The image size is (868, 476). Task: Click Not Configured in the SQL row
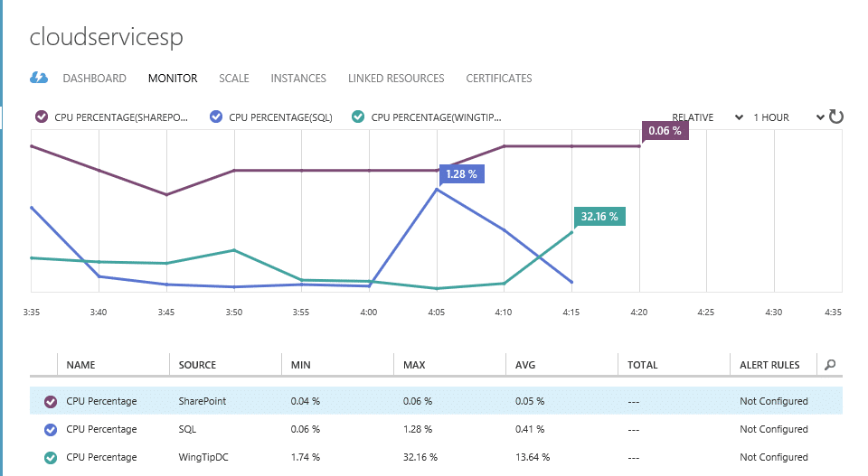point(774,430)
